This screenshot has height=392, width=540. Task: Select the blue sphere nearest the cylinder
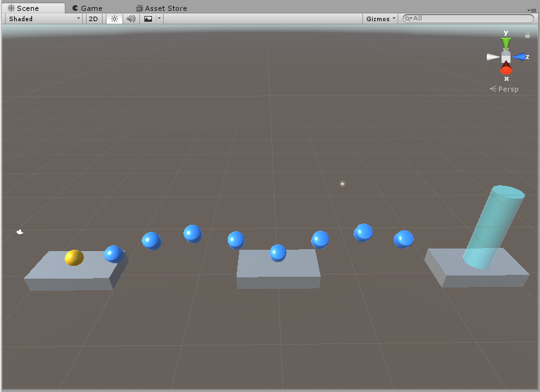coord(403,240)
